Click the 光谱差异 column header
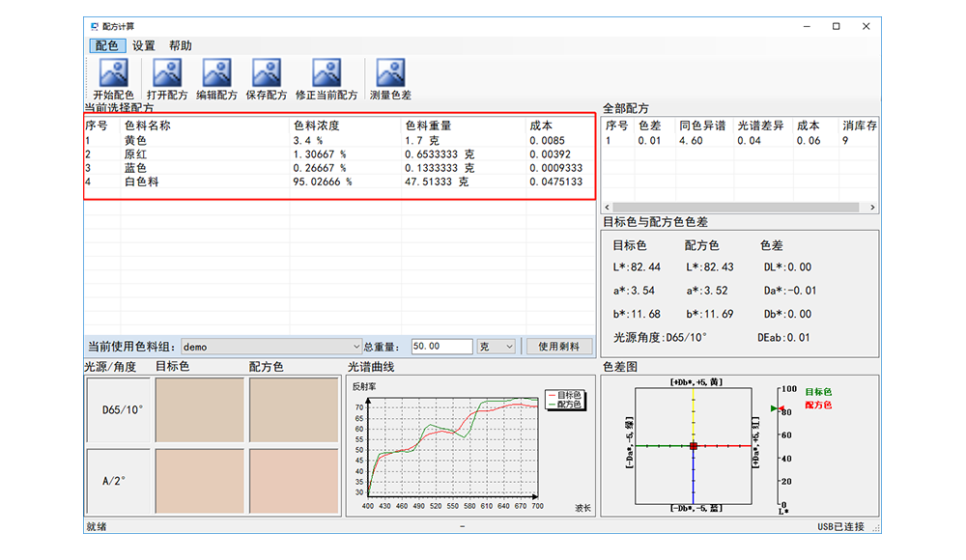The width and height of the screenshot is (966, 560). 761,126
